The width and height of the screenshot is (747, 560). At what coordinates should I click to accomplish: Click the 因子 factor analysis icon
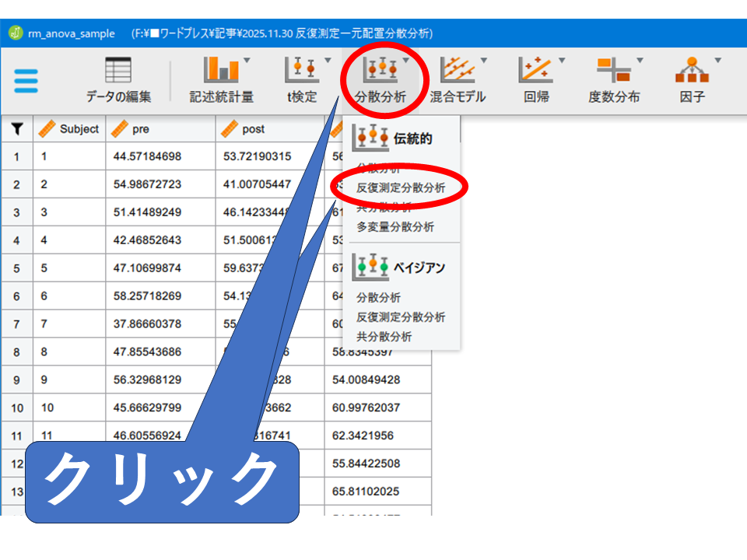pyautogui.click(x=692, y=71)
